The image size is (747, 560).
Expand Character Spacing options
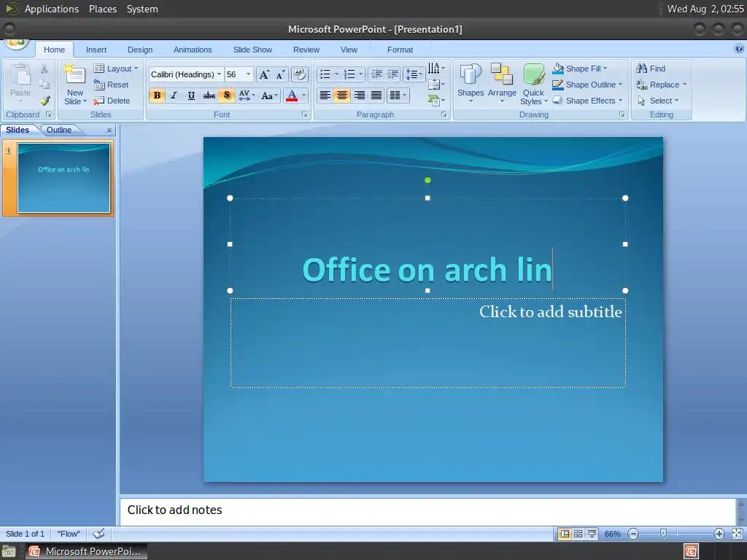coord(247,96)
